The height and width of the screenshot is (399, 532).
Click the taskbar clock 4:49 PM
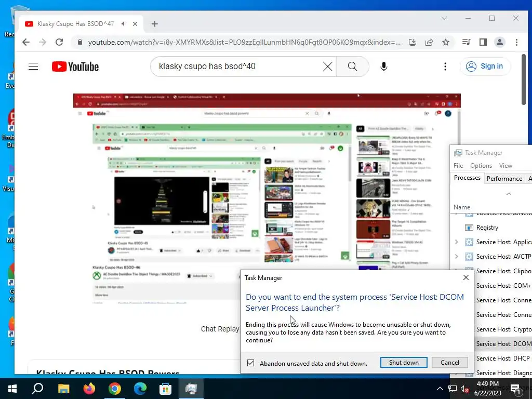click(x=487, y=384)
